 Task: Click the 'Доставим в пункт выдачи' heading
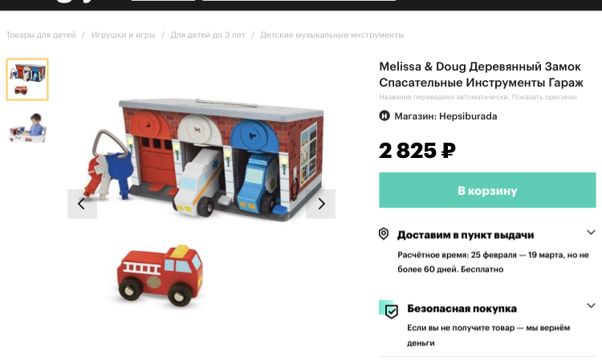466,235
